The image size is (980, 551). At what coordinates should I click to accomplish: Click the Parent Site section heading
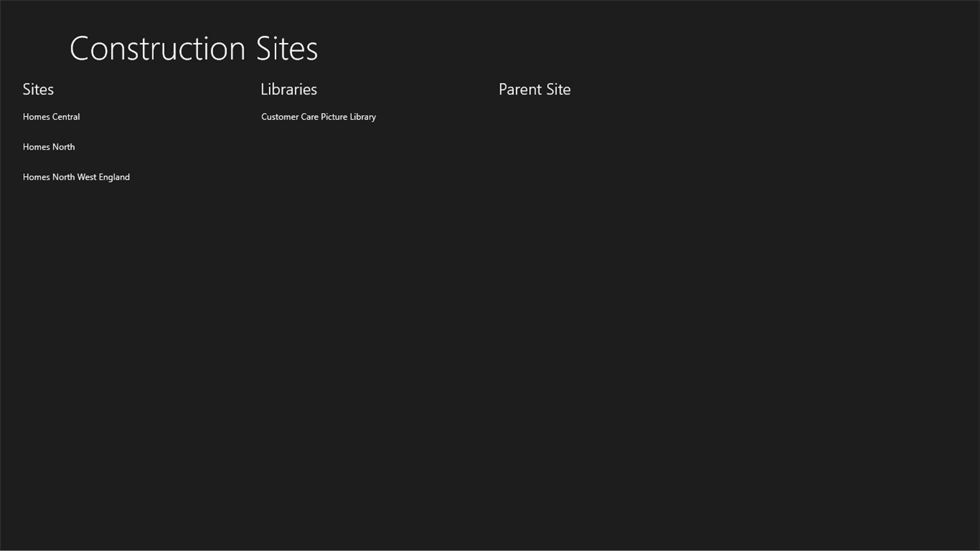click(534, 89)
